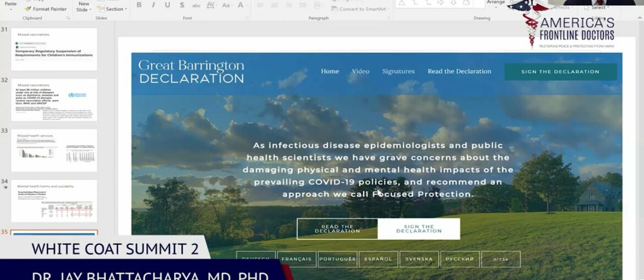Click the Format Painter brush icon
Screen dimensions: 644x280
pos(28,9)
